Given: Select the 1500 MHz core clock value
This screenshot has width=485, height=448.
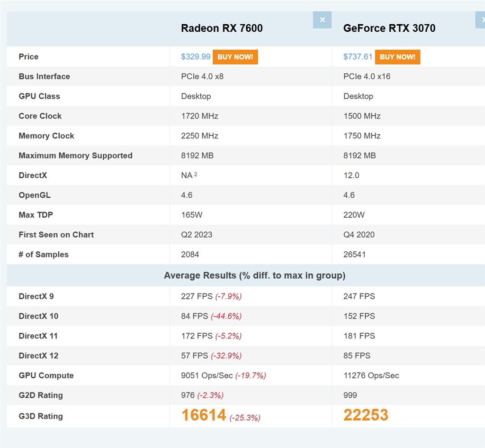Looking at the screenshot, I should click(362, 116).
